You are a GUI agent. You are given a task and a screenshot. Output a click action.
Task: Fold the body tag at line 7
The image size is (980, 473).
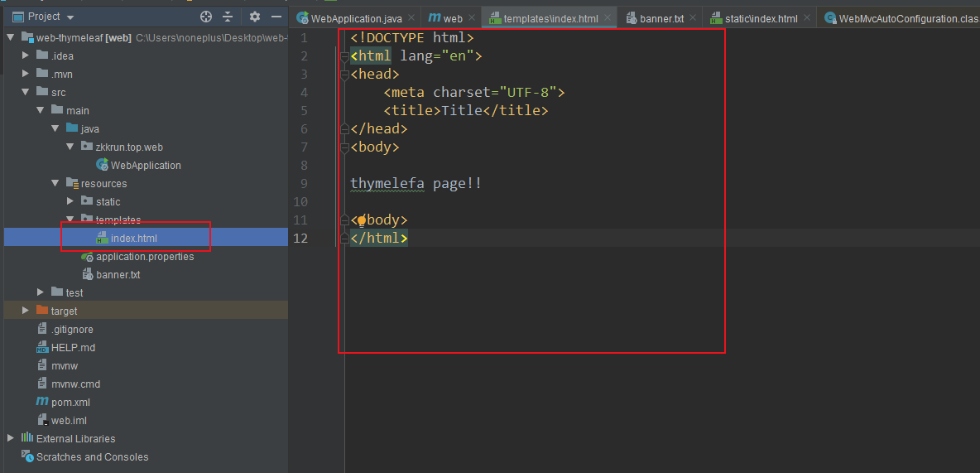coord(343,147)
